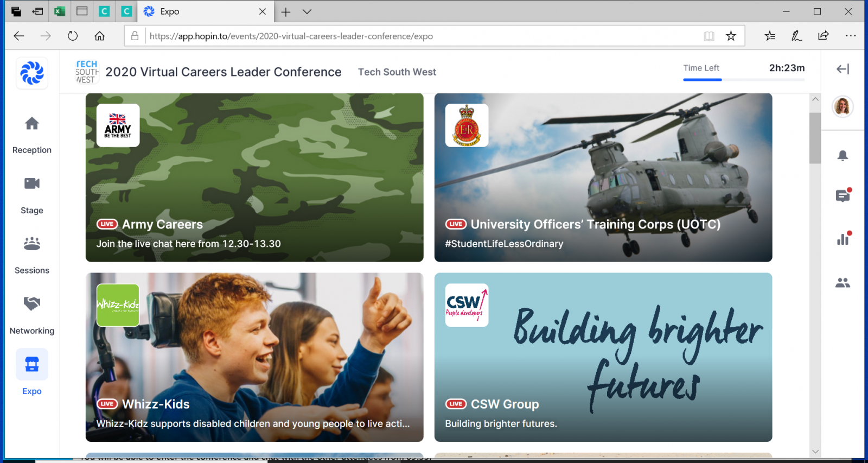Click Tech South West event logo
The image size is (868, 463).
coord(87,72)
